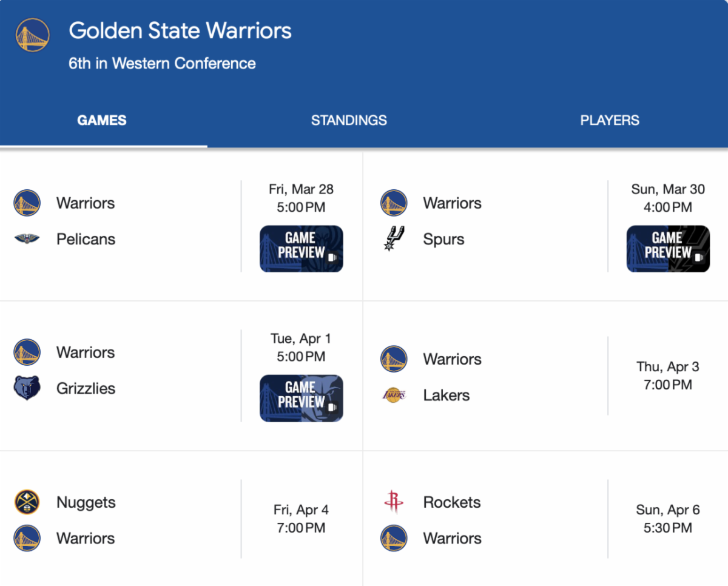
Task: Open Game Preview for Warriors vs Pelicans
Action: pos(302,249)
